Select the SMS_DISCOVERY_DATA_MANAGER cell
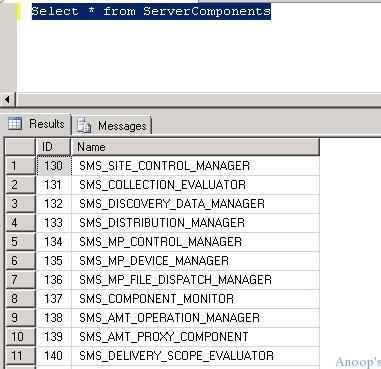The width and height of the screenshot is (381, 369). [195, 204]
